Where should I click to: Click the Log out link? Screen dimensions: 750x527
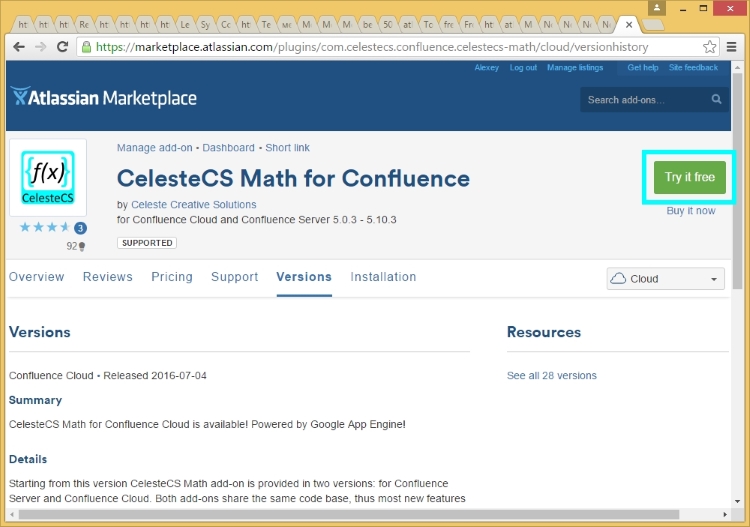[x=523, y=68]
